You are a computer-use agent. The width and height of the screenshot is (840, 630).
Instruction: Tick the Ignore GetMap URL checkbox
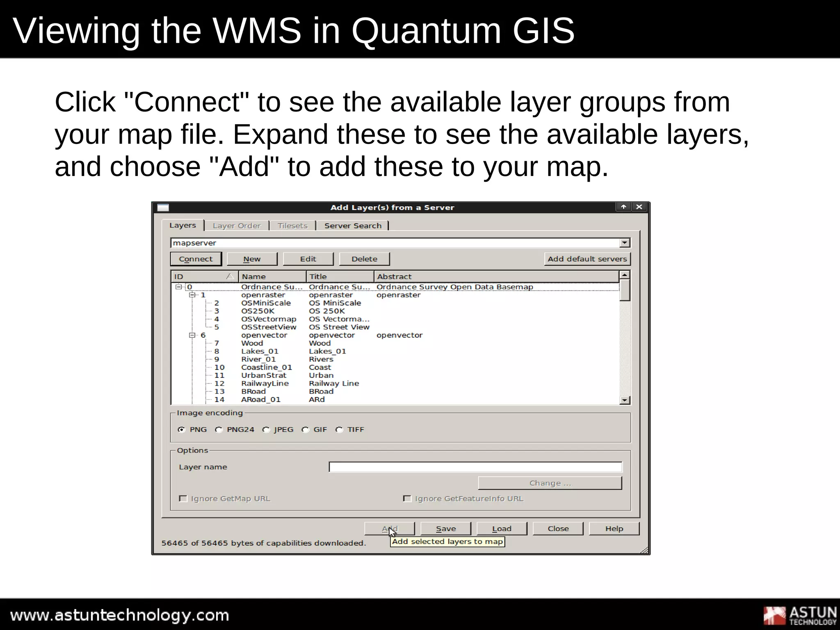(x=183, y=498)
